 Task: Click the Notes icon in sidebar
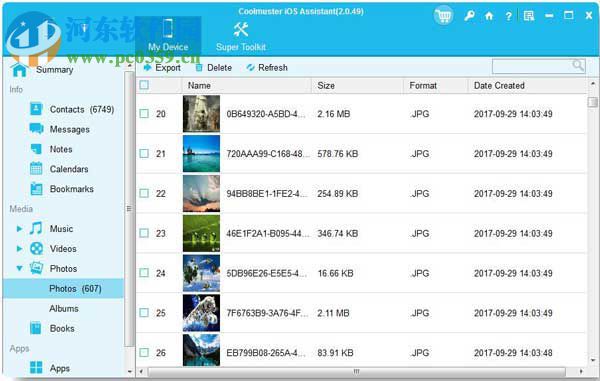pos(36,149)
